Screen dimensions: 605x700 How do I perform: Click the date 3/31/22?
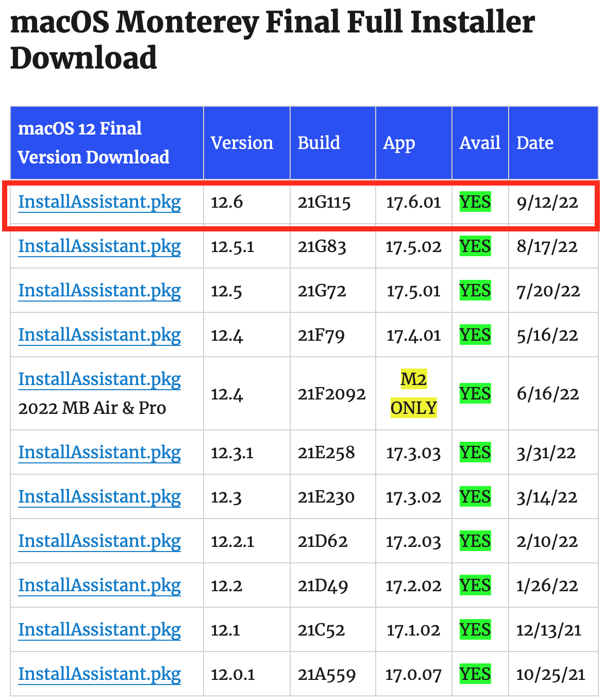pyautogui.click(x=546, y=453)
